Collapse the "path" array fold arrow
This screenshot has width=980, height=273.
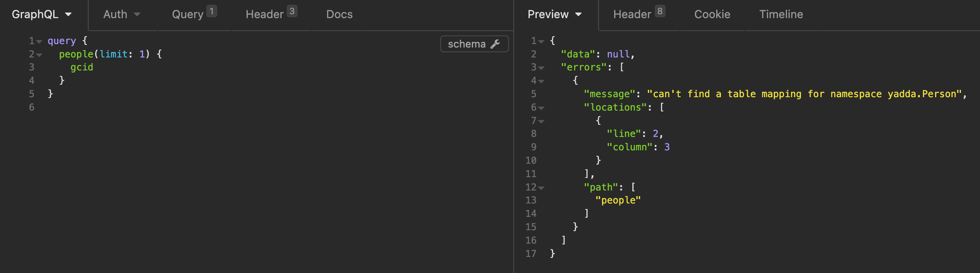541,188
